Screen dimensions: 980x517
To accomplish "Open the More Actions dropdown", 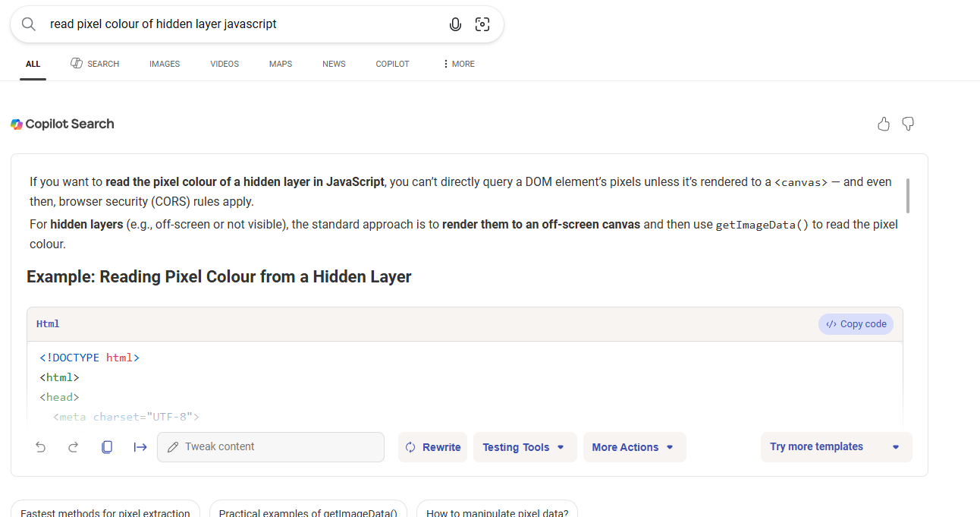I will pyautogui.click(x=633, y=447).
